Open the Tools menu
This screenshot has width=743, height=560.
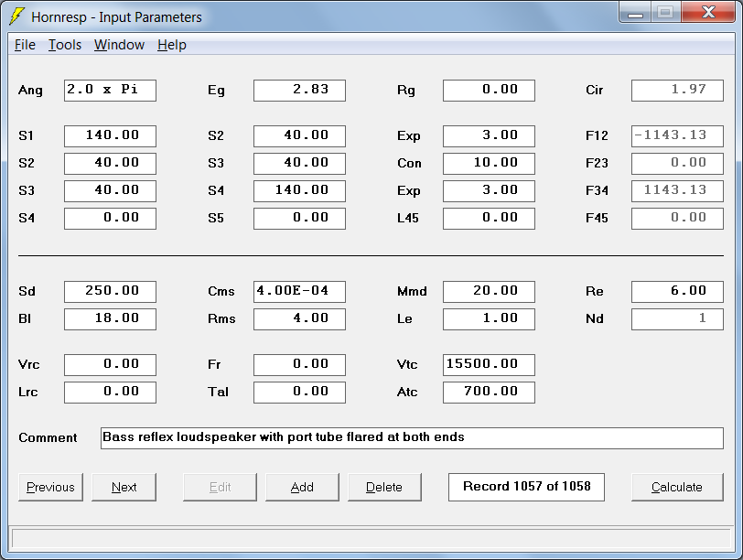(65, 45)
